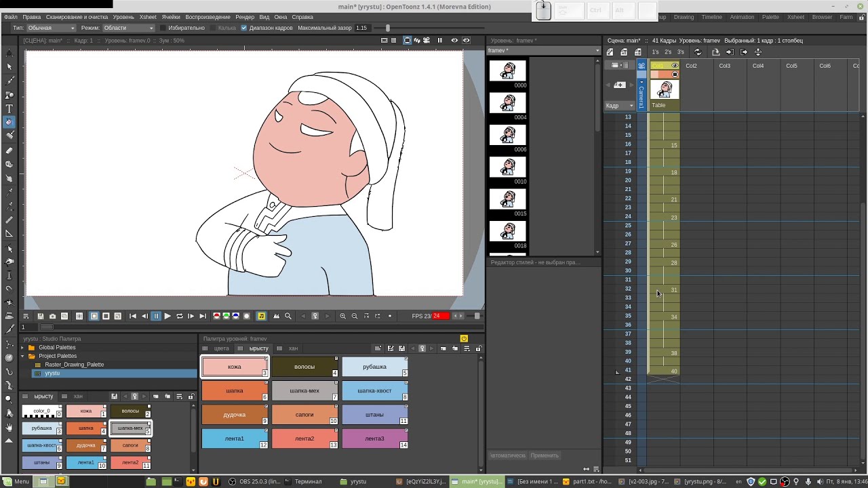Select the кожа color swatch in level palette
868x488 pixels.
coord(235,367)
